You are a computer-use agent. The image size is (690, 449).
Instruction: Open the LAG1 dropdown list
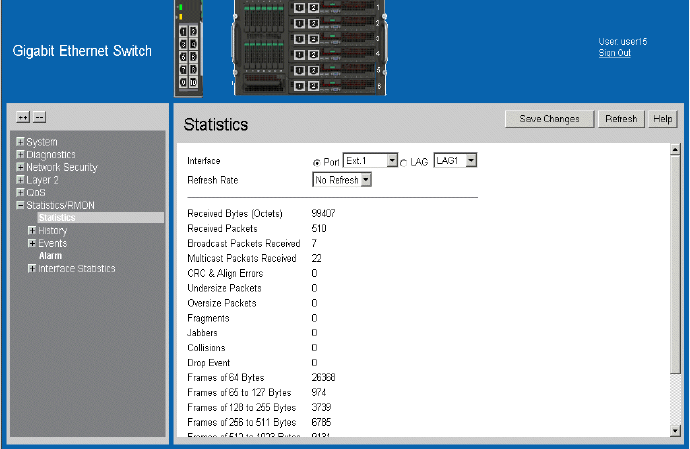coord(472,161)
